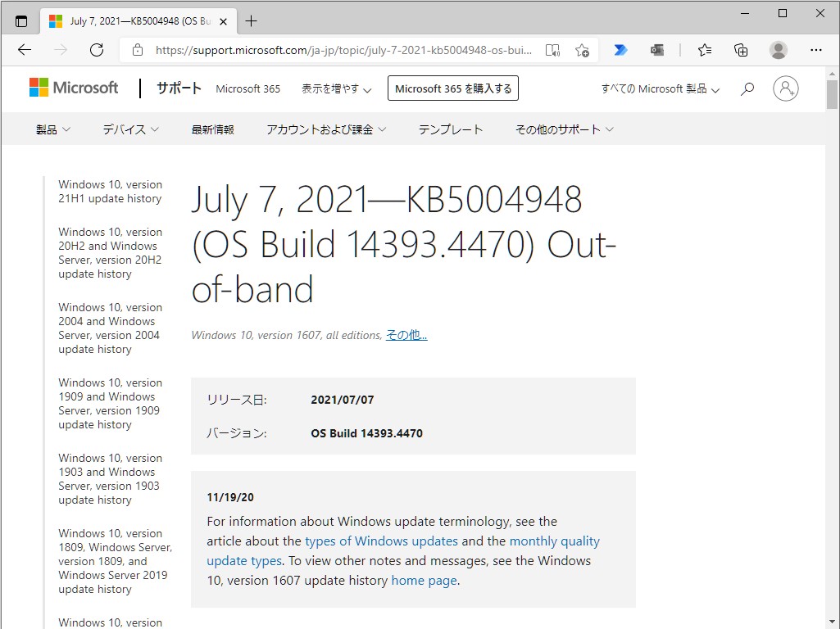This screenshot has height=629, width=840.
Task: Add page to favorites star icon
Action: (582, 50)
